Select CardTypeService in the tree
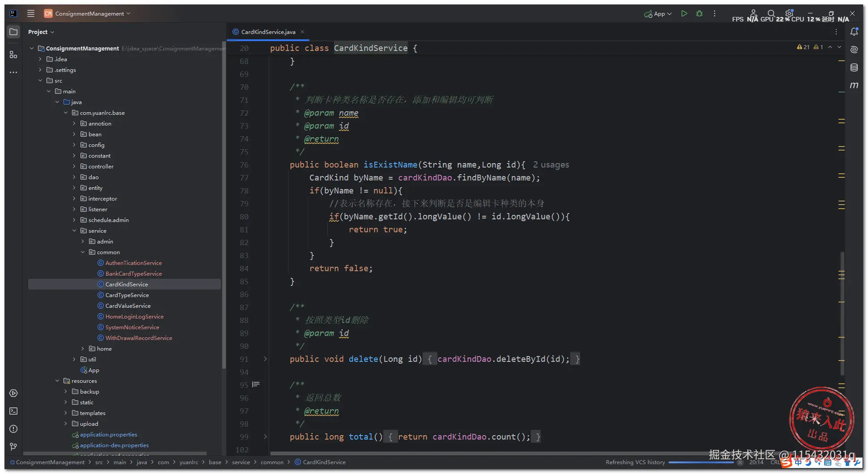This screenshot has width=868, height=474. coord(127,295)
